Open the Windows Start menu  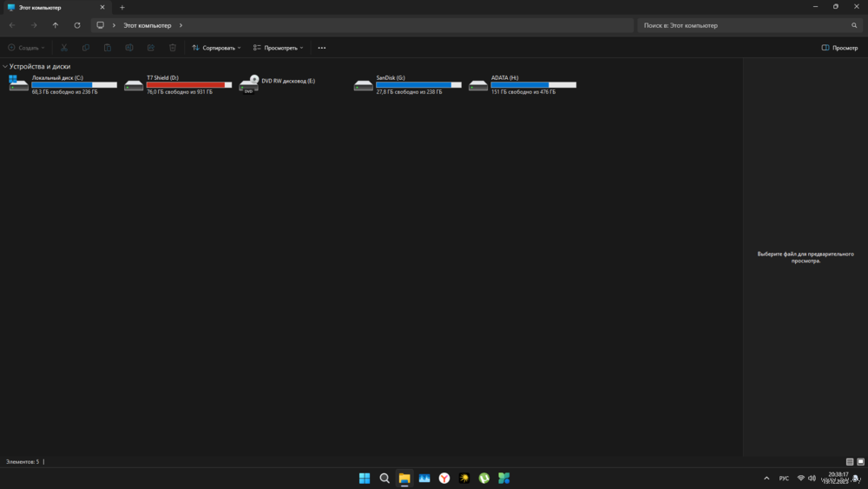[365, 478]
